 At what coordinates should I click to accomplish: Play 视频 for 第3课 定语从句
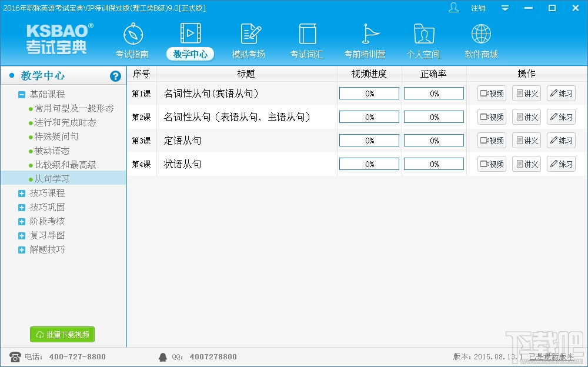tap(492, 141)
